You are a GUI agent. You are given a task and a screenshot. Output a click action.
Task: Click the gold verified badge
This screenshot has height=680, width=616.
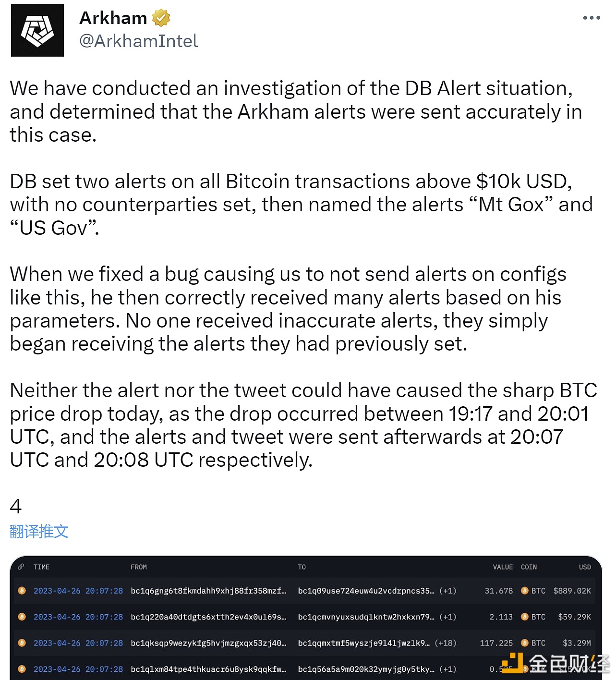tap(161, 18)
